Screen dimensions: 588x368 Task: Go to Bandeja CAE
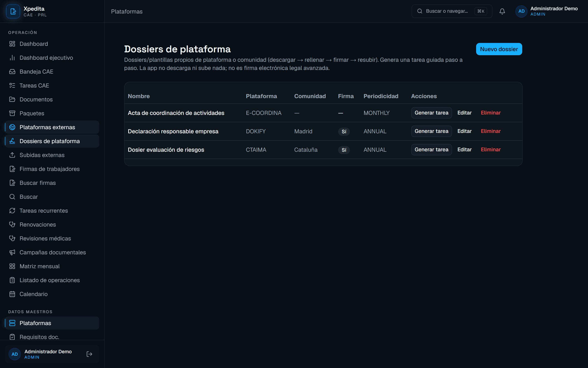[x=52, y=72]
